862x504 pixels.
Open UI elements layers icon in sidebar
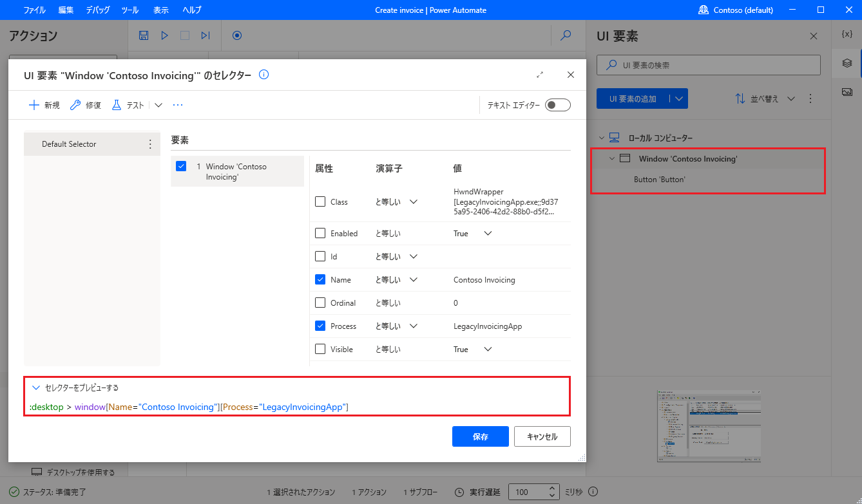(847, 63)
